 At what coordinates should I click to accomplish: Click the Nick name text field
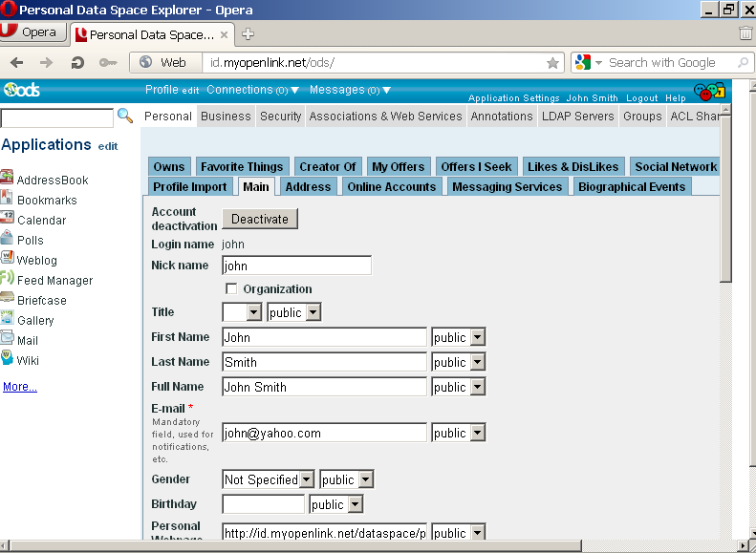tap(296, 266)
